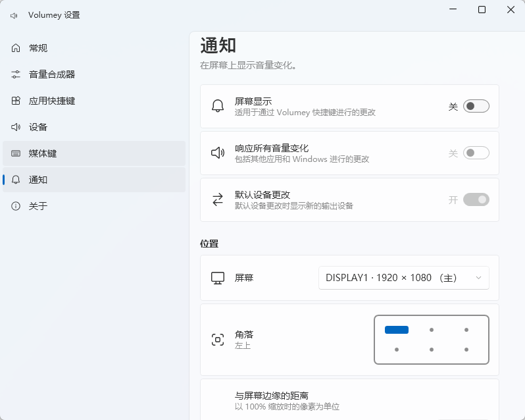Click the focus-frame icon in 角落 row
This screenshot has height=420, width=525.
[x=218, y=340]
